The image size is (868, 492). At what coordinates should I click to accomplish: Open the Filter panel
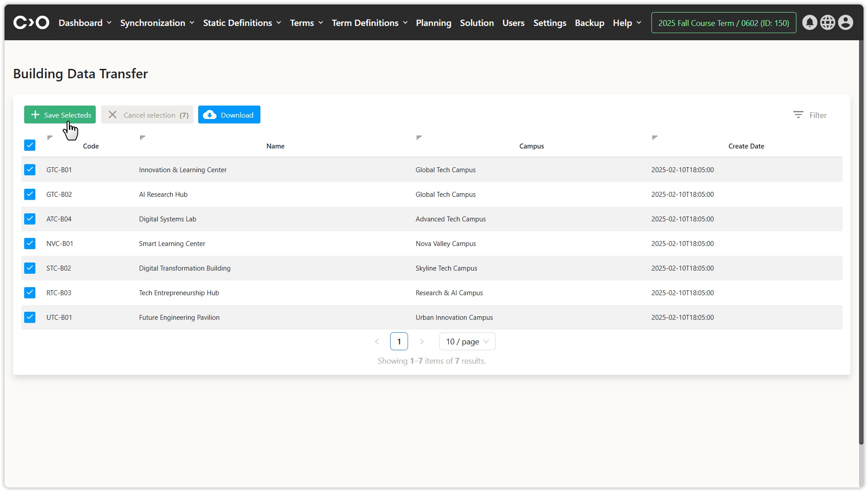[810, 115]
